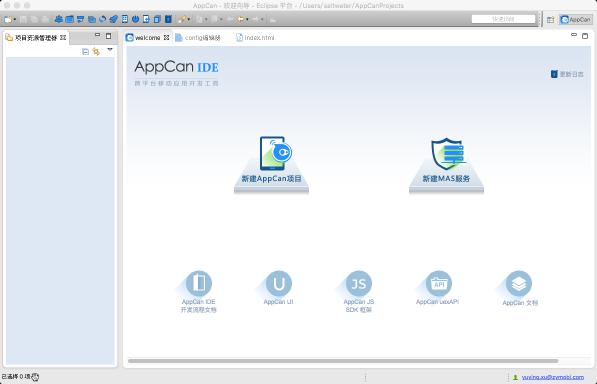Minimize the project explorer panel

pyautogui.click(x=97, y=35)
